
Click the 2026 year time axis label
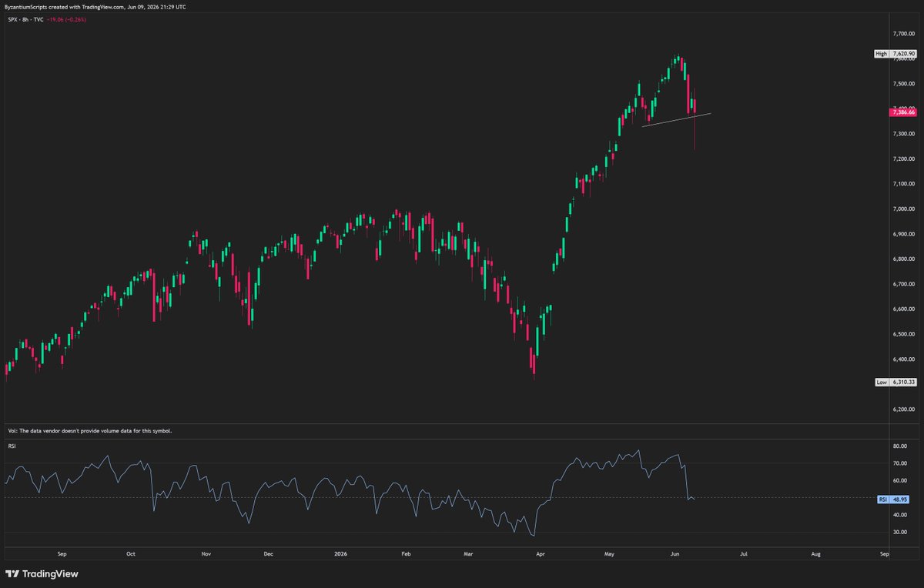(x=340, y=553)
